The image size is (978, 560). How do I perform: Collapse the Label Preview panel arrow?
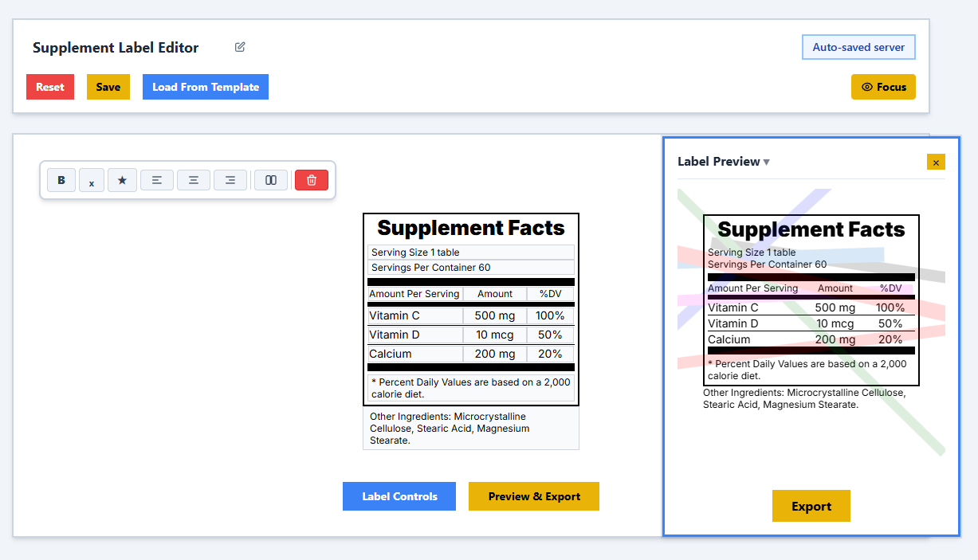click(x=767, y=162)
